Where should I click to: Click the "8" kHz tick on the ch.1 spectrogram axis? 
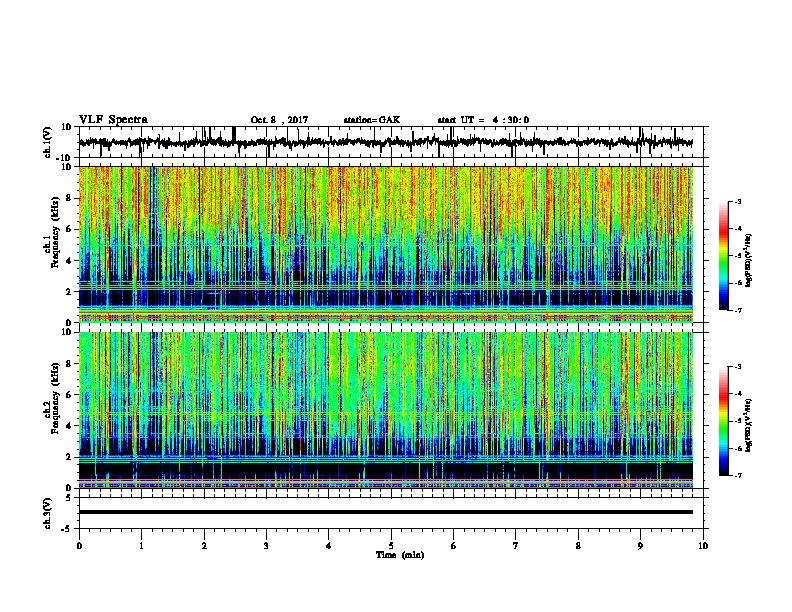[69, 198]
